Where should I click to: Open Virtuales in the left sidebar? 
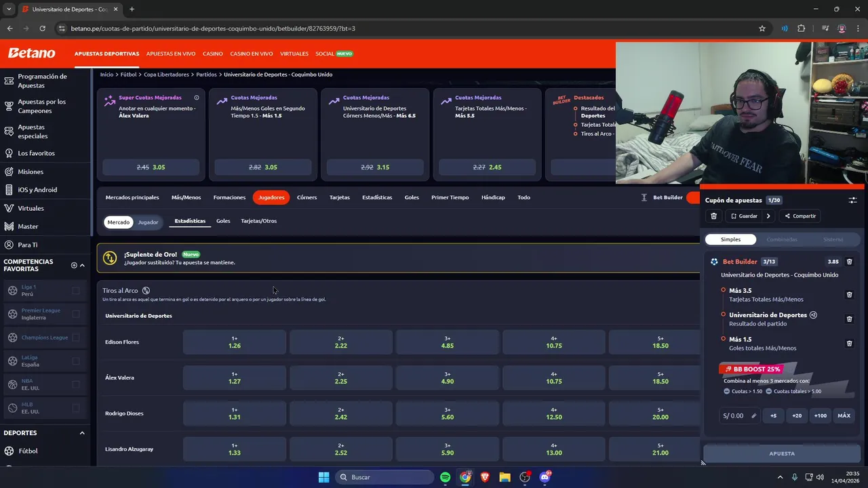[x=31, y=208]
